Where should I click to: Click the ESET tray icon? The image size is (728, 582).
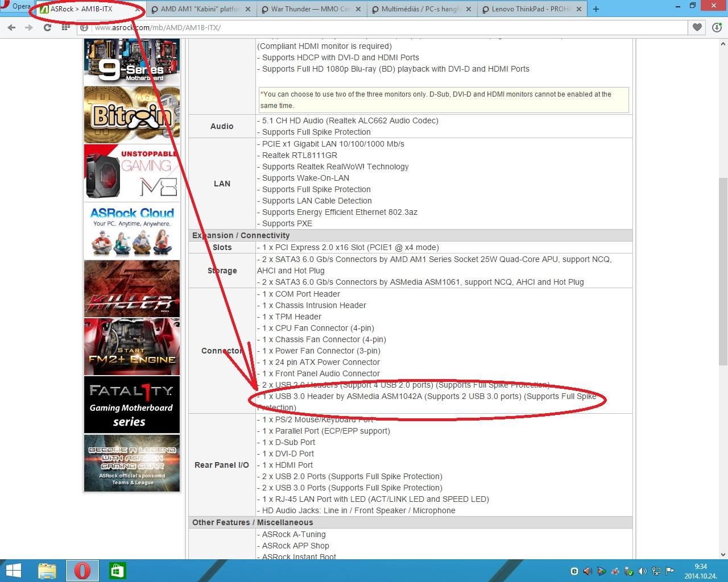pyautogui.click(x=574, y=571)
